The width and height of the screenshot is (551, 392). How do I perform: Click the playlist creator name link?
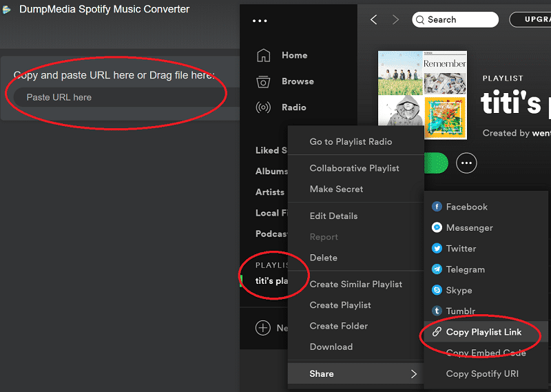[541, 133]
